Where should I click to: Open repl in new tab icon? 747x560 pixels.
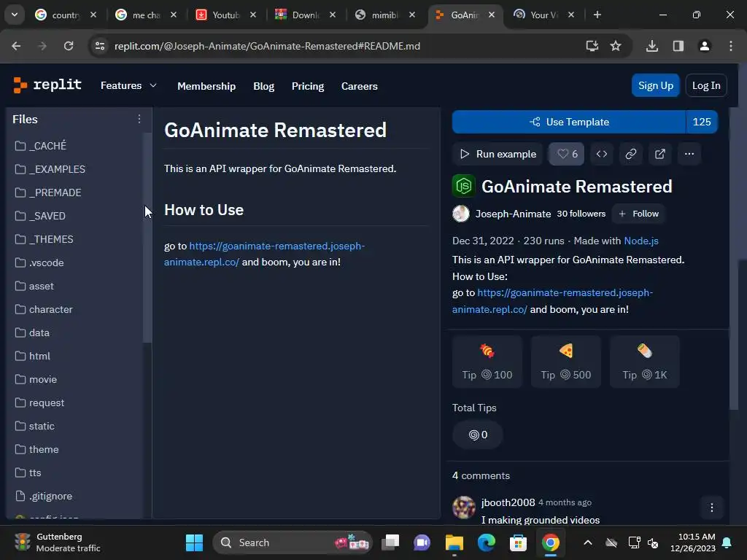tap(659, 154)
